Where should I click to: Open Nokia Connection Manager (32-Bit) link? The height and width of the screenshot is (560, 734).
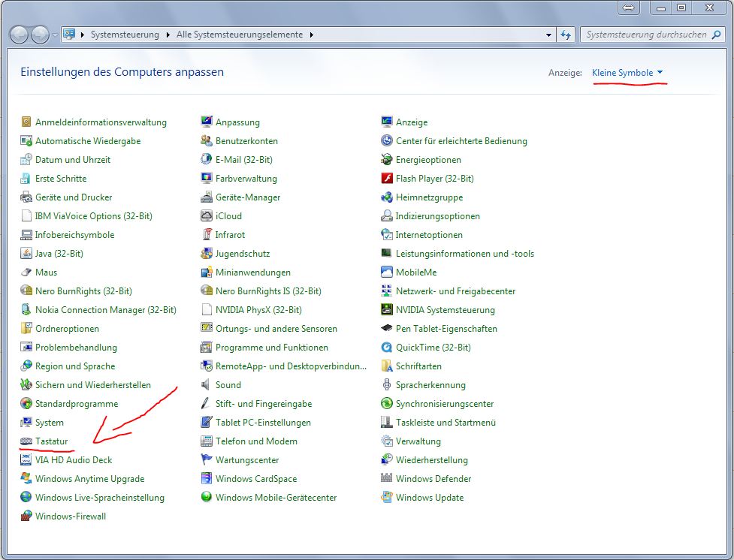coord(106,310)
